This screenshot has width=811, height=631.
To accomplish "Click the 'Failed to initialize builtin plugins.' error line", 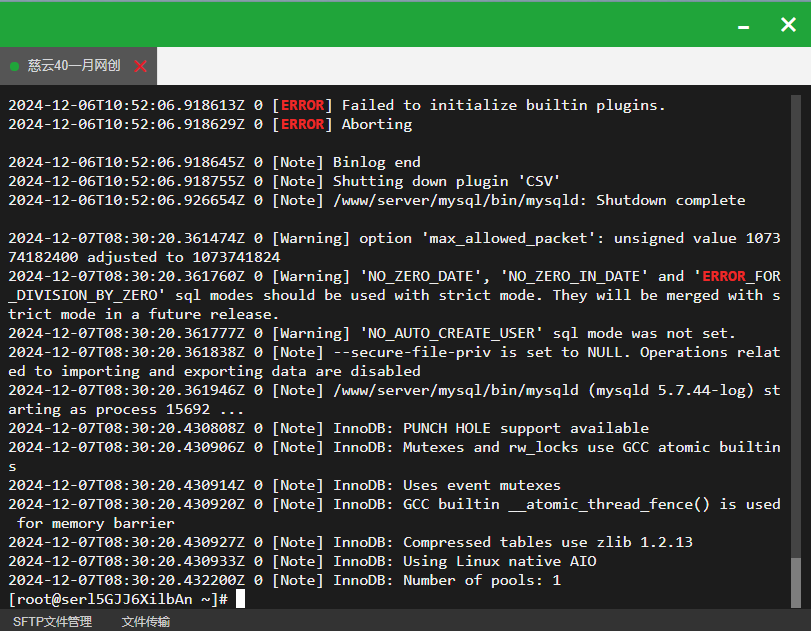I will 337,106.
